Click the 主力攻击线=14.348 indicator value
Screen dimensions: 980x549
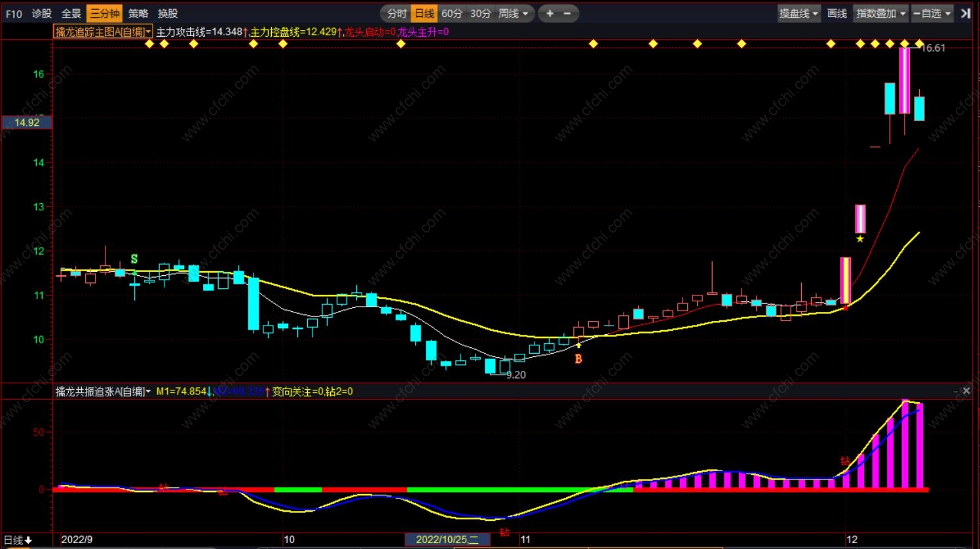202,31
